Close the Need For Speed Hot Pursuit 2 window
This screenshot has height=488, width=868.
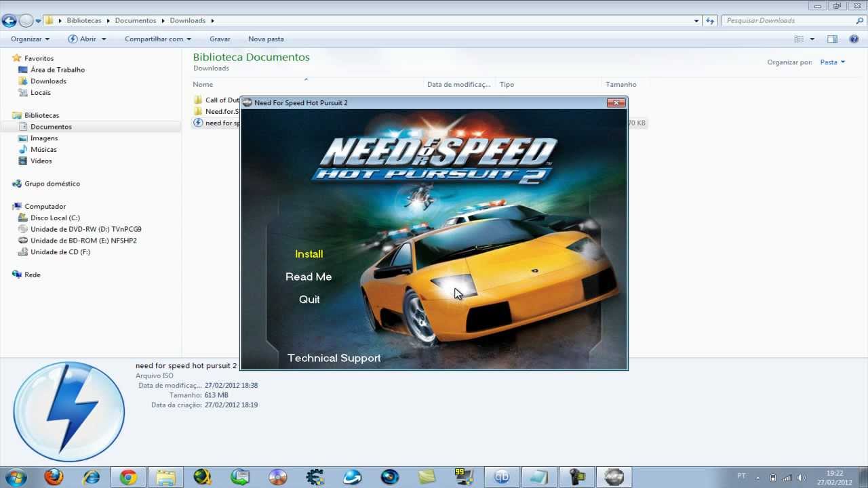click(x=616, y=102)
